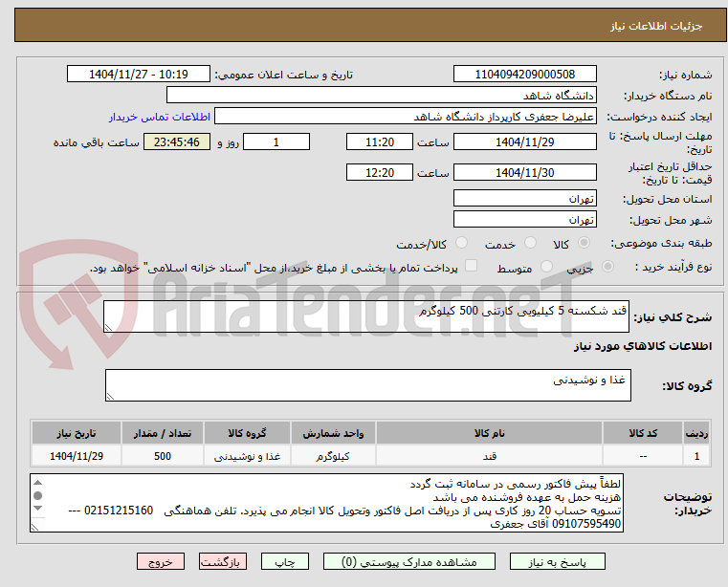The image size is (728, 587).
Task: Click the ایجاد کننده درخواست field
Action: pyautogui.click(x=405, y=117)
